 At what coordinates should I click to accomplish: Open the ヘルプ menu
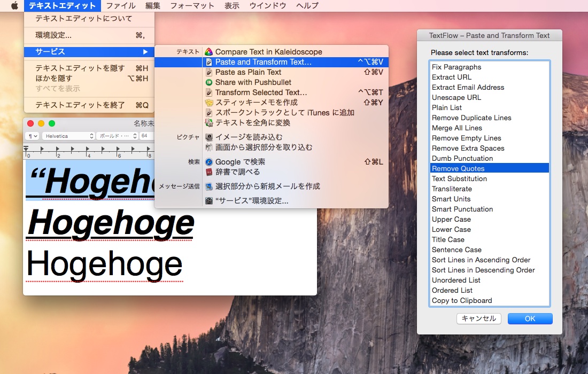click(307, 6)
